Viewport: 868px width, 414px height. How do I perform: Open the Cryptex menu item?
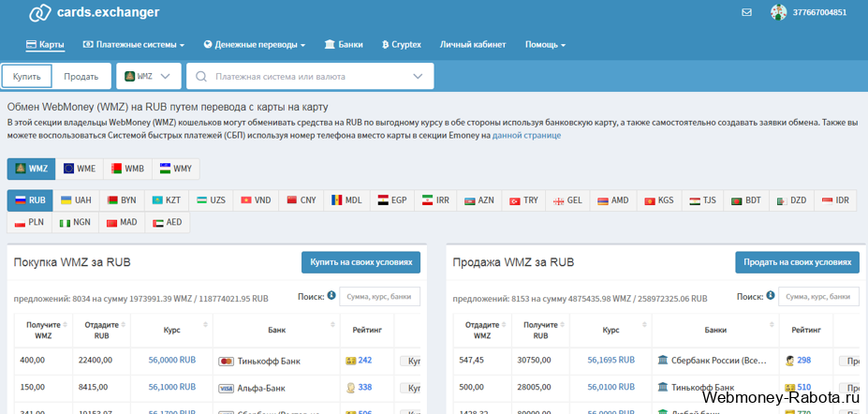[x=402, y=45]
